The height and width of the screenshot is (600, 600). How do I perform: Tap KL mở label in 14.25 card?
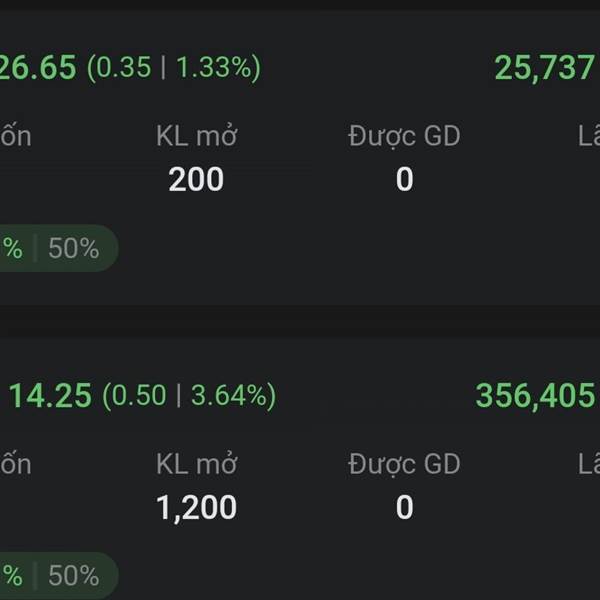point(197,464)
